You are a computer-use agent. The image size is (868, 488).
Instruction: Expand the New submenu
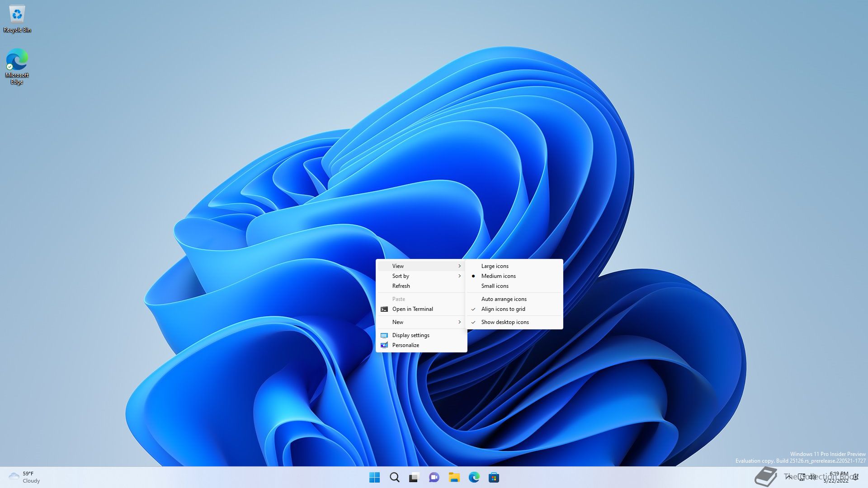click(421, 322)
